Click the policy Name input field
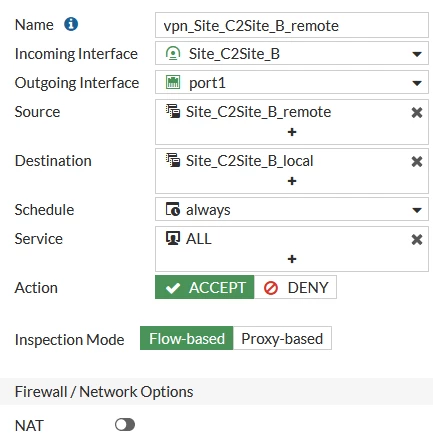Viewport: 433px width, 439px height. [x=292, y=25]
